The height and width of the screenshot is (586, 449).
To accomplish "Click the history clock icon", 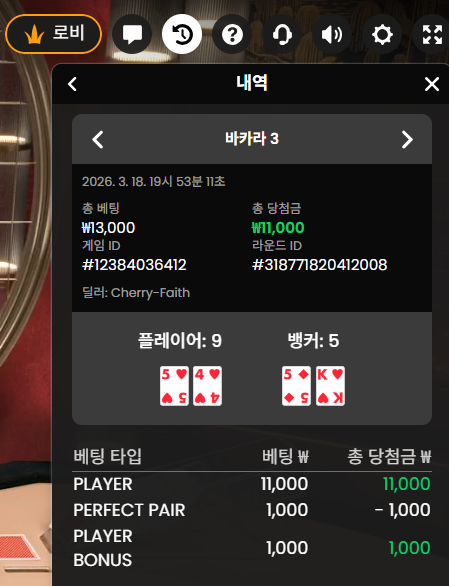I will pos(182,34).
